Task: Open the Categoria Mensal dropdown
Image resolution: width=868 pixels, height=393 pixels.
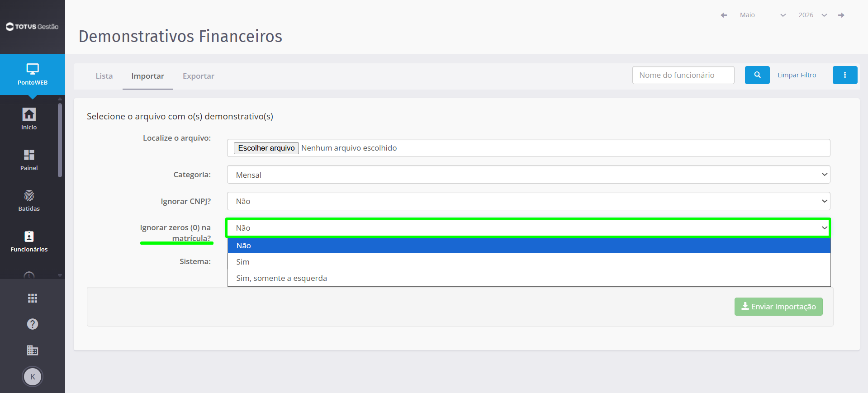Action: coord(528,175)
